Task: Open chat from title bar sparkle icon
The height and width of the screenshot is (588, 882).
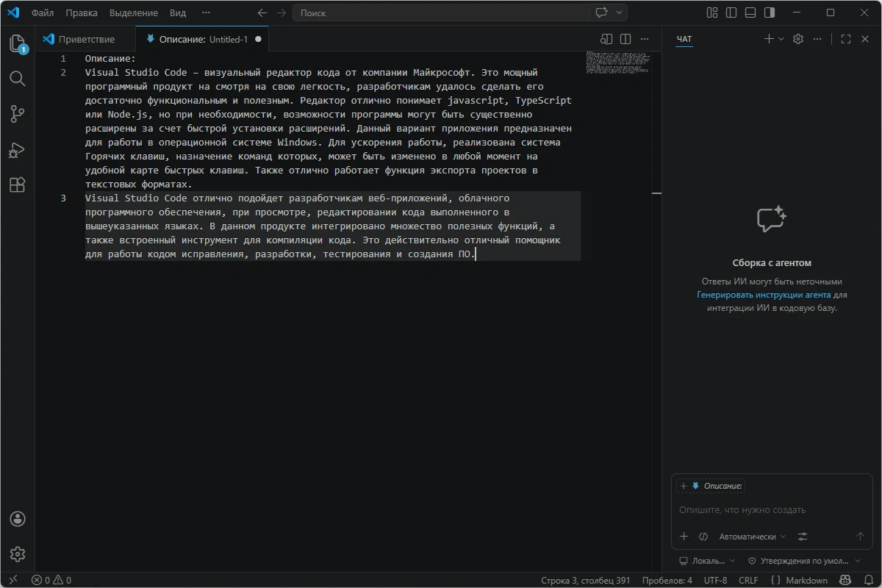Action: 603,12
